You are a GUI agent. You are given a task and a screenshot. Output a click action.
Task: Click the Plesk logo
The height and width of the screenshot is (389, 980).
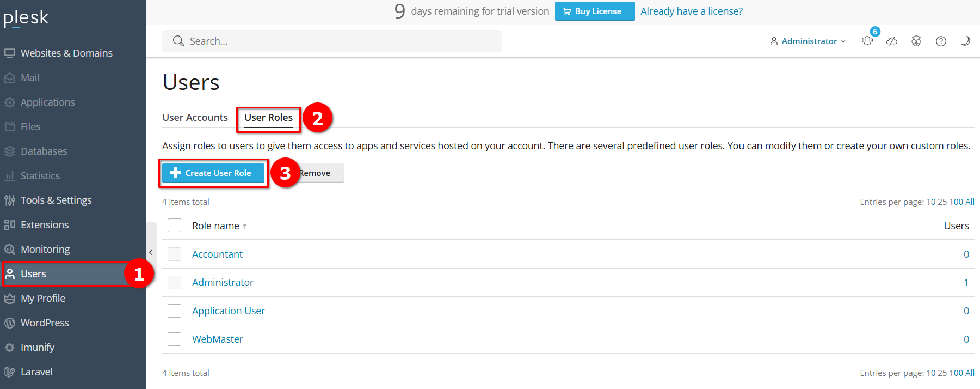26,18
